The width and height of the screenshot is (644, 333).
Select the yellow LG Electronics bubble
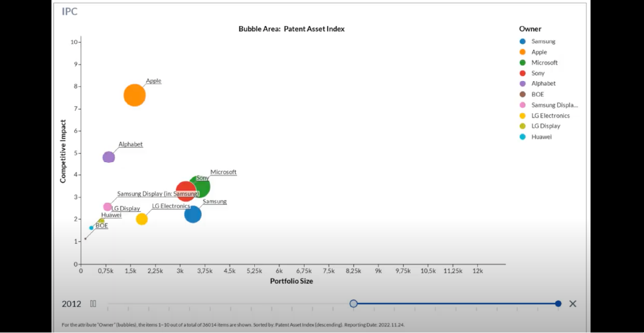tap(141, 219)
